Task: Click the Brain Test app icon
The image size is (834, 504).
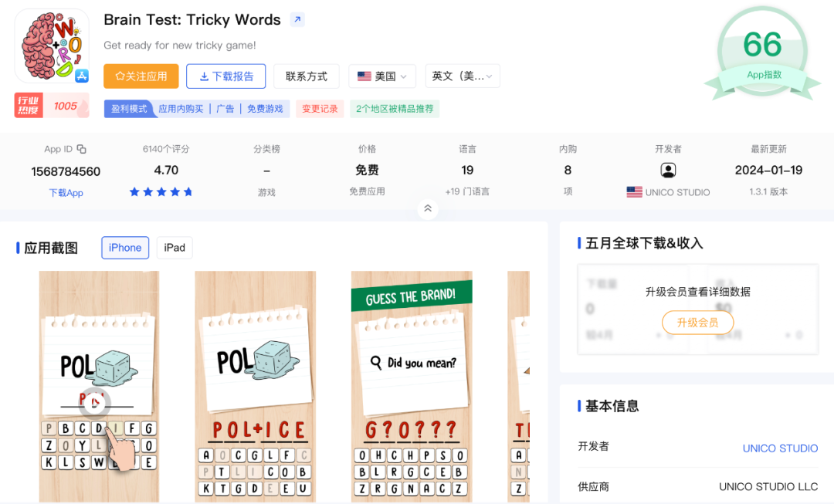Action: pyautogui.click(x=53, y=46)
